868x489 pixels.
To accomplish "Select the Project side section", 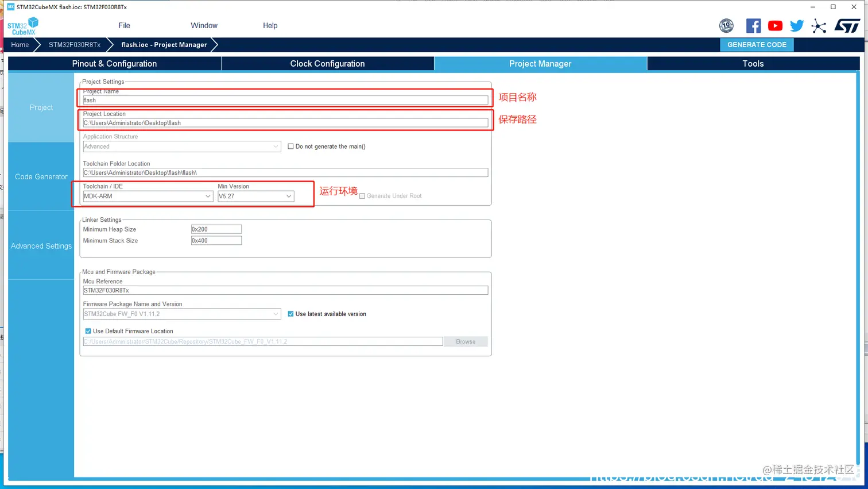I will pos(41,107).
